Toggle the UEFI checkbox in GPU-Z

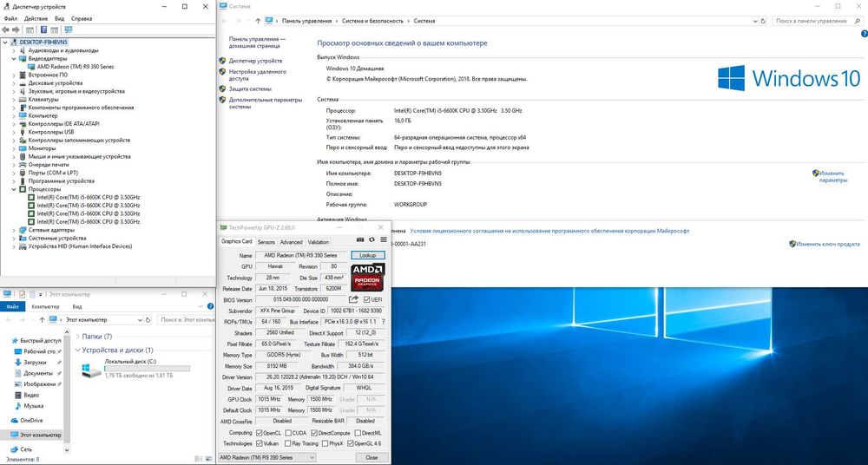pyautogui.click(x=365, y=299)
